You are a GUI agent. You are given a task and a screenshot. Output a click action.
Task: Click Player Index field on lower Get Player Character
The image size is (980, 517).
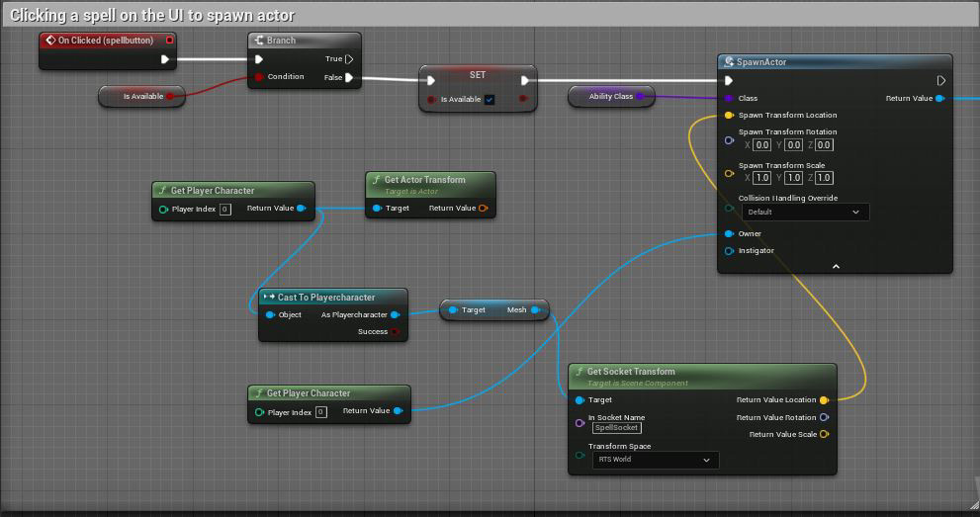pyautogui.click(x=320, y=412)
